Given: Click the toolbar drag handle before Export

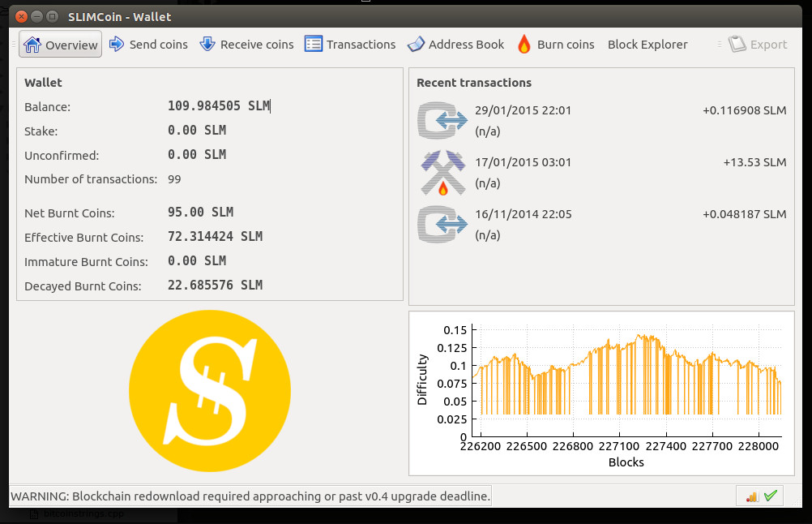Looking at the screenshot, I should click(x=720, y=45).
